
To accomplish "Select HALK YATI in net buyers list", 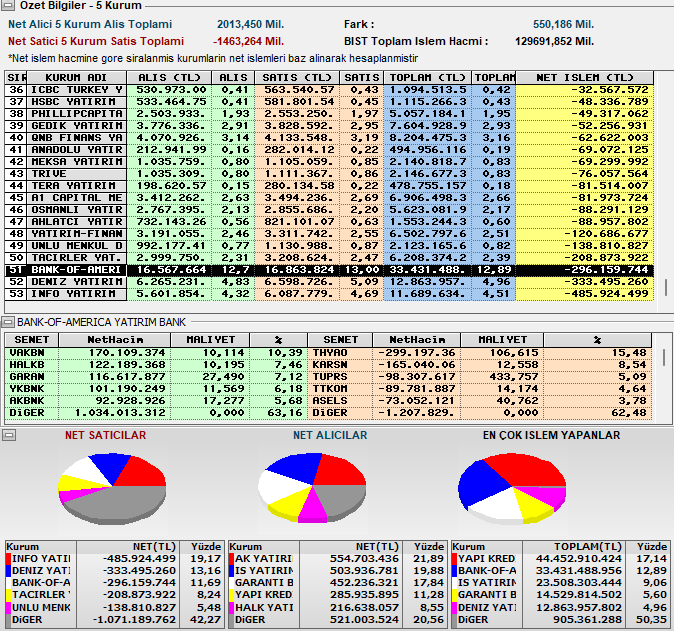I will tap(338, 608).
